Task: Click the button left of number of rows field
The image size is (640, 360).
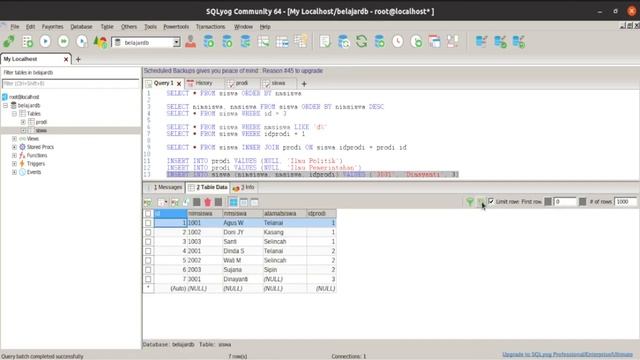Action: (582, 202)
